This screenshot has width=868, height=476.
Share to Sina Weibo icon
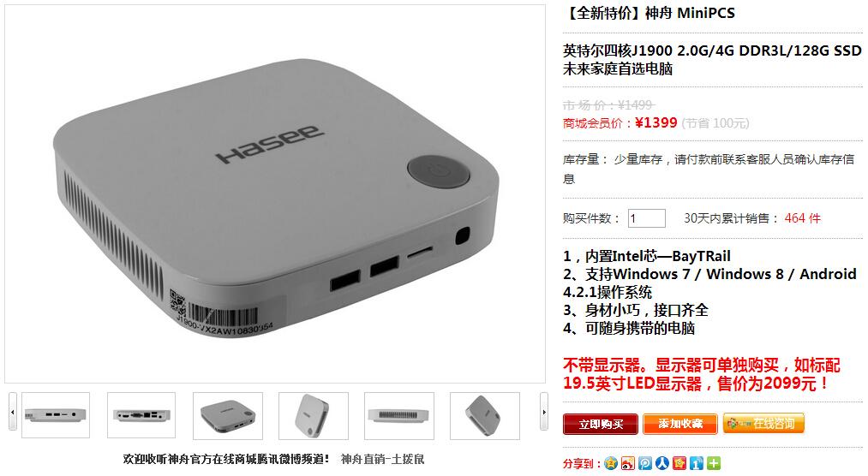tap(628, 463)
